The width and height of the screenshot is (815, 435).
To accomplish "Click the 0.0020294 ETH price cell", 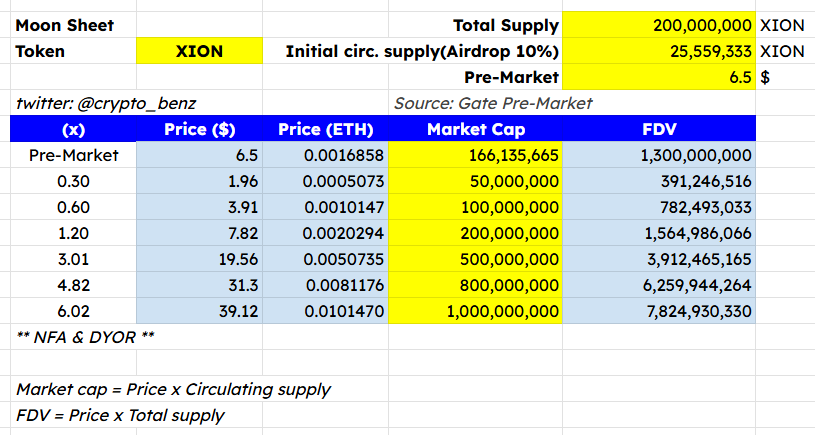I will tap(325, 233).
